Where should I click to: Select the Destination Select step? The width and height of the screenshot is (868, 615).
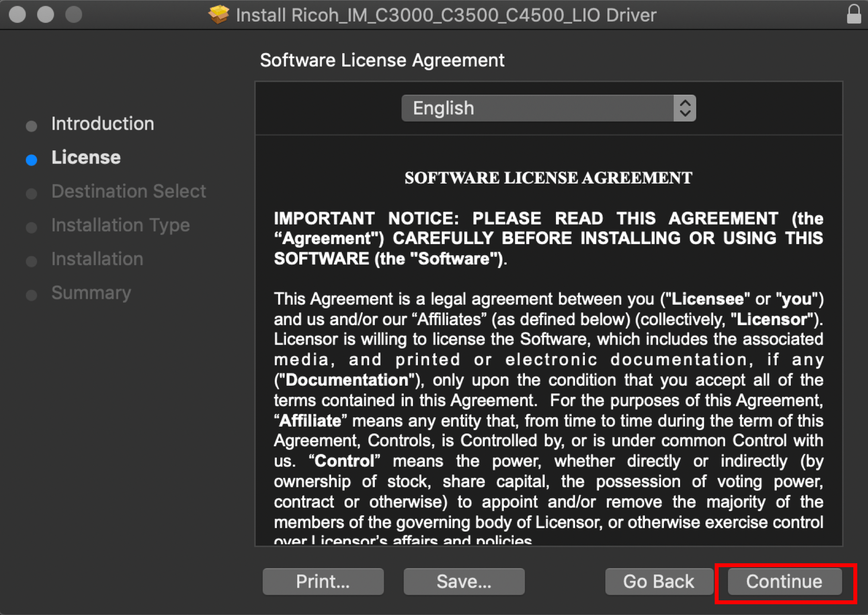tap(129, 191)
